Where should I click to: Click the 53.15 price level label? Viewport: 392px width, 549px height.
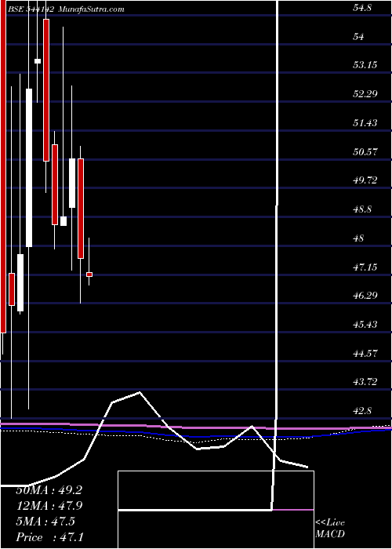[365, 65]
